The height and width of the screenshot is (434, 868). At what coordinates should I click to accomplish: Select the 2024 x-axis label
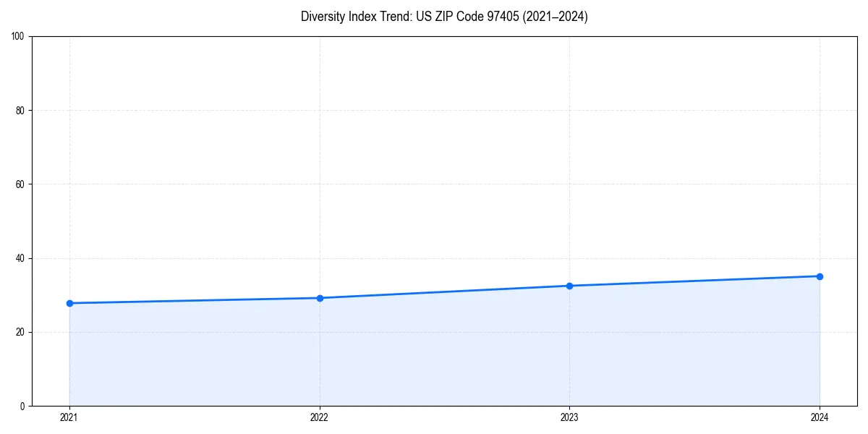point(820,417)
